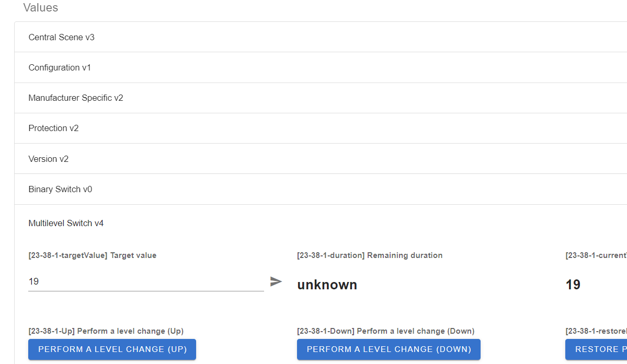Click the 'unknown' remaining duration value
Viewport: 627px width, 364px height.
(327, 285)
